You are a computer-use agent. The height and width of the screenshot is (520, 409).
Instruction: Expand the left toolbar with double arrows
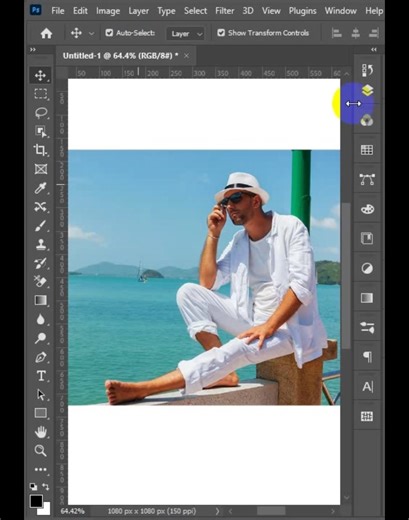click(33, 50)
